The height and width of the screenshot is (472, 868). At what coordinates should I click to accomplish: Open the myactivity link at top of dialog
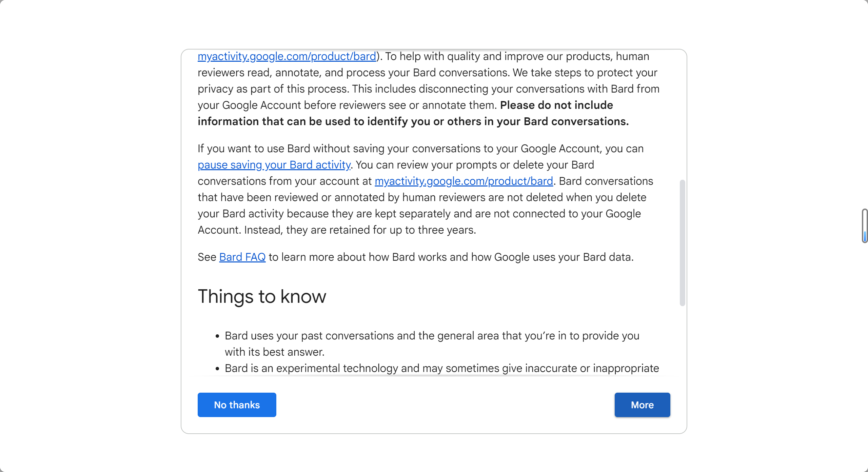(x=287, y=56)
